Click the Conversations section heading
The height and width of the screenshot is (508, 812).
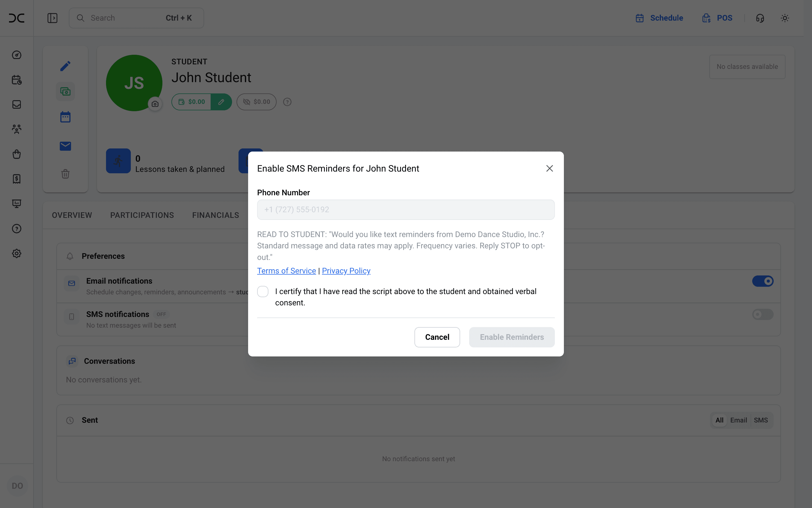pyautogui.click(x=109, y=361)
